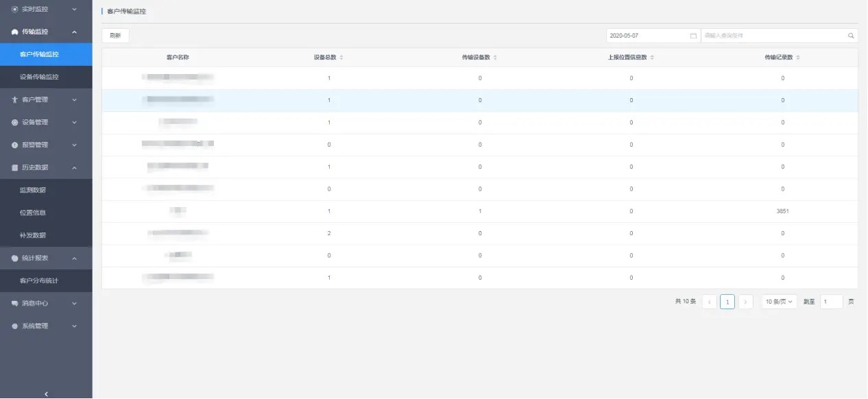Click the 刷新 button
The image size is (868, 399).
[115, 36]
